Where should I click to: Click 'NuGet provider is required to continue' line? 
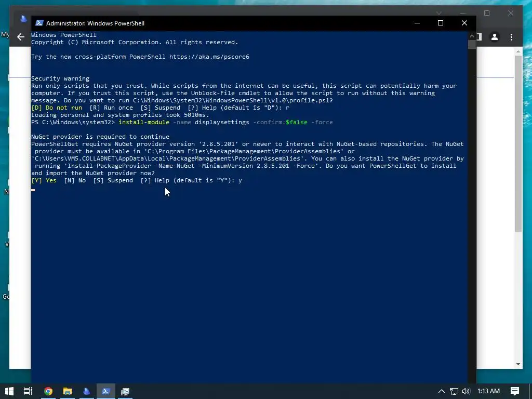[x=100, y=137]
